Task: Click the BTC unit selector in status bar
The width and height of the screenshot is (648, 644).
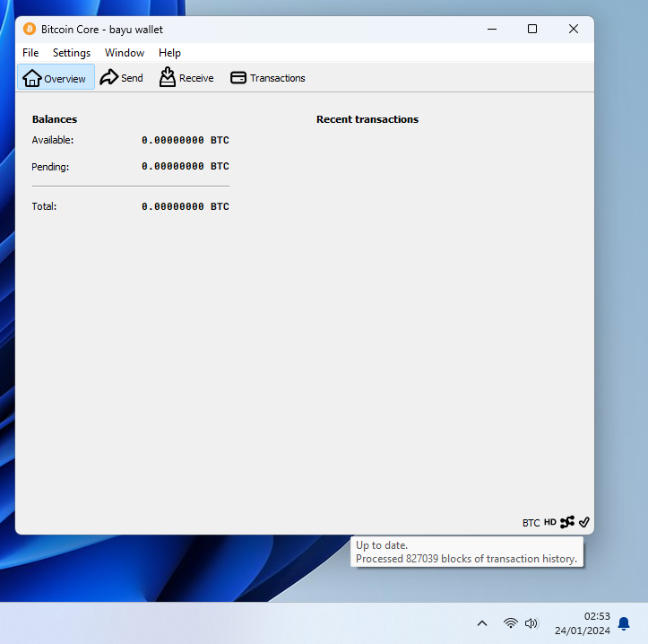Action: coord(531,523)
